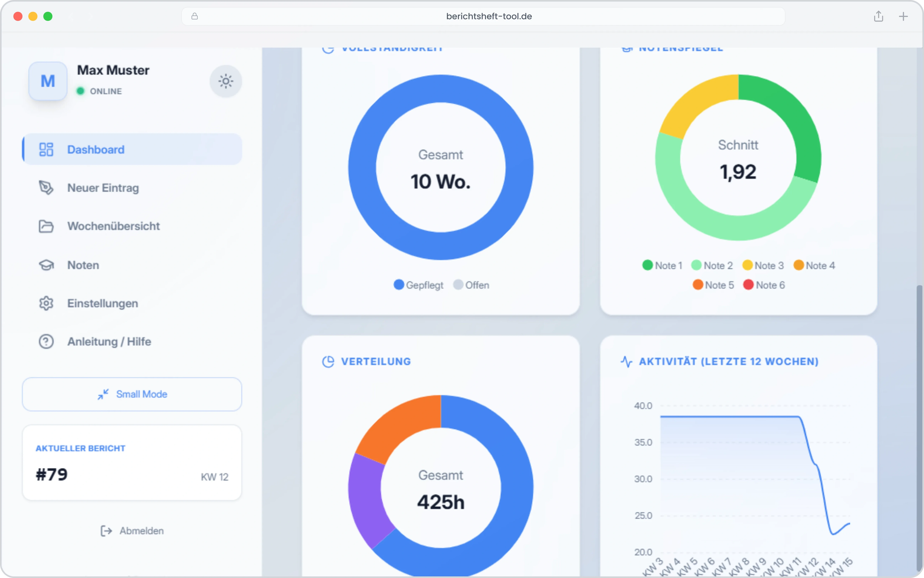924x578 pixels.
Task: Click the question mark help icon
Action: [x=46, y=341]
